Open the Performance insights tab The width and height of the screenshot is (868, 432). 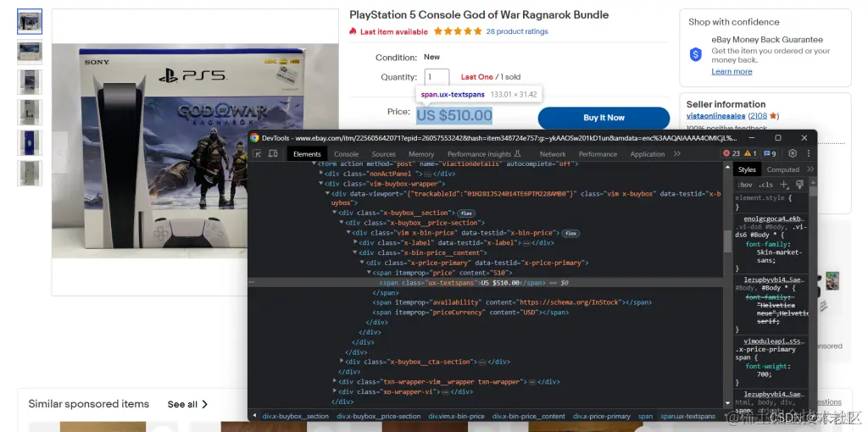484,154
